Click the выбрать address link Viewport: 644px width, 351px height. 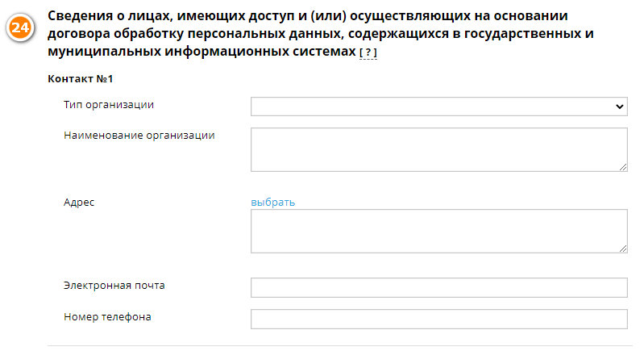coord(272,203)
